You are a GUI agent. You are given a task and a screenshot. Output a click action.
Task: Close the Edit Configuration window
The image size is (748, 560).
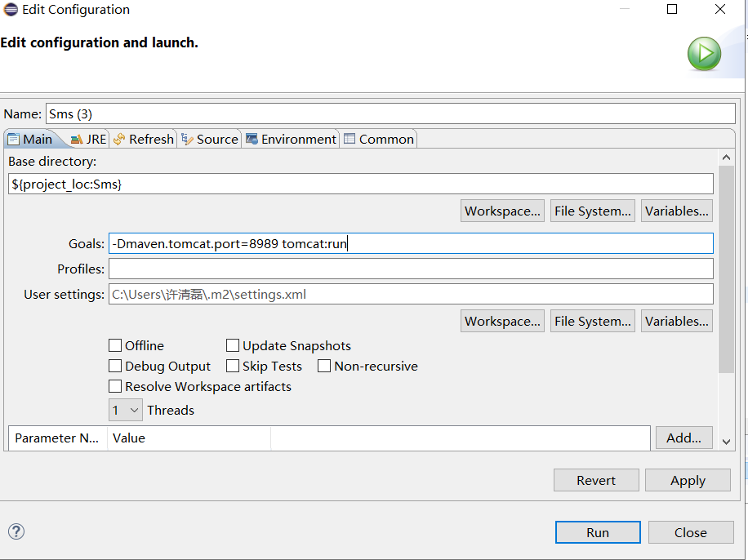pos(720,9)
